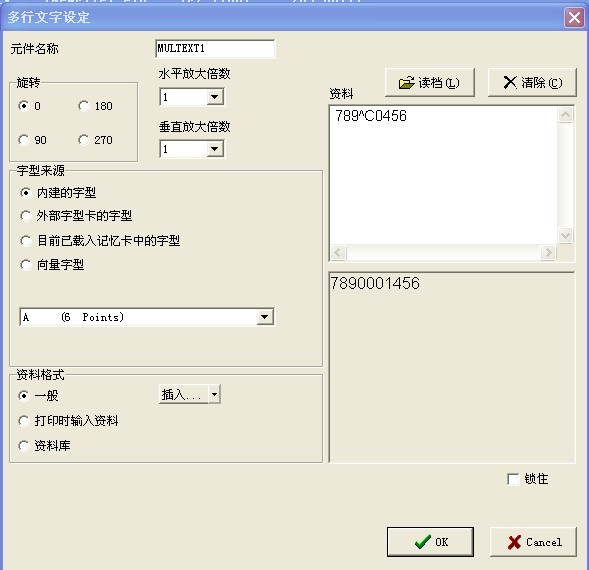Click the red X Cancel button
This screenshot has height=570, width=589.
(533, 542)
